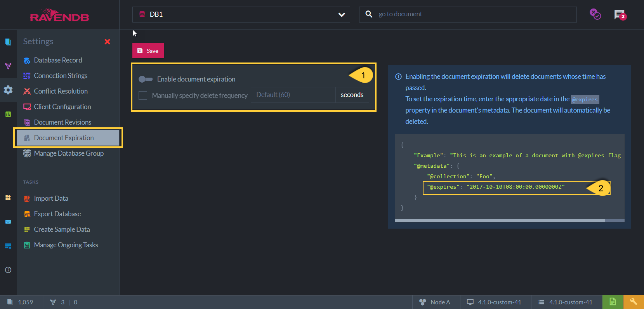644x309 pixels.
Task: Click the green document icon in footer
Action: point(613,302)
